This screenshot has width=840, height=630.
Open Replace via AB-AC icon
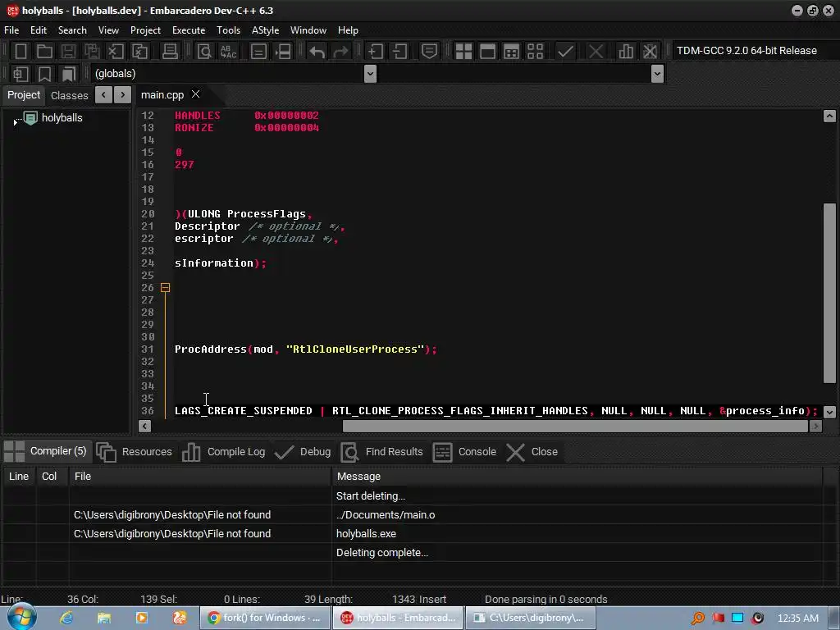click(229, 52)
